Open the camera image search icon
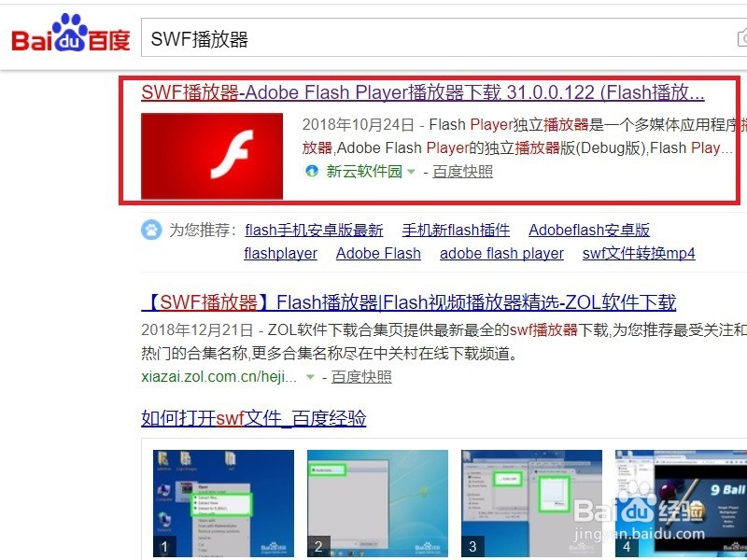 click(x=742, y=38)
